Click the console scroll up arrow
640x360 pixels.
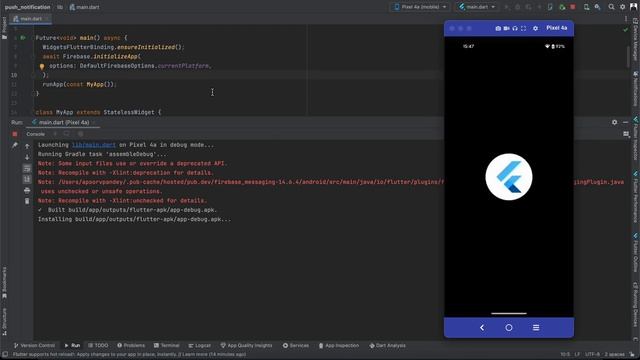coord(27,146)
